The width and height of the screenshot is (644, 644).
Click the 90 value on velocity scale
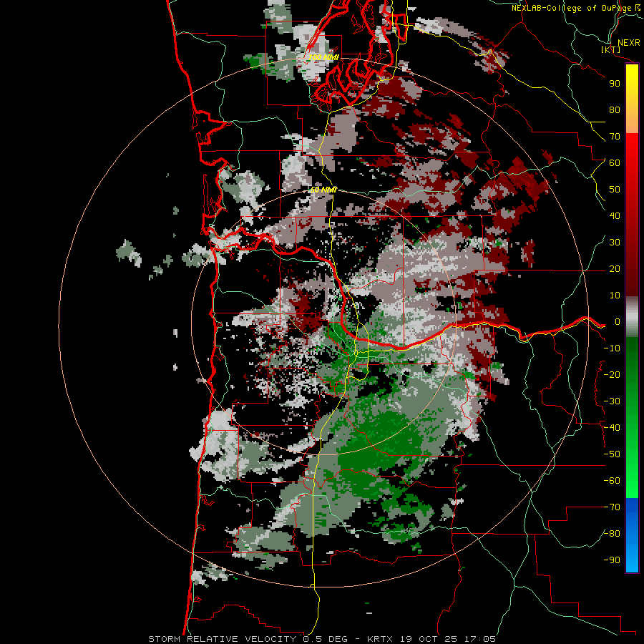[x=615, y=84]
